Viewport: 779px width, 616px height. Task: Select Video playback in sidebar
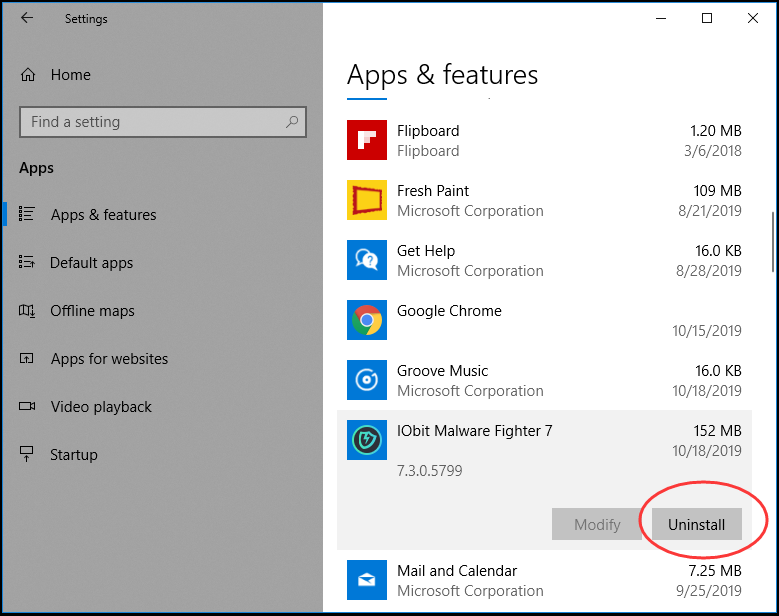point(101,406)
